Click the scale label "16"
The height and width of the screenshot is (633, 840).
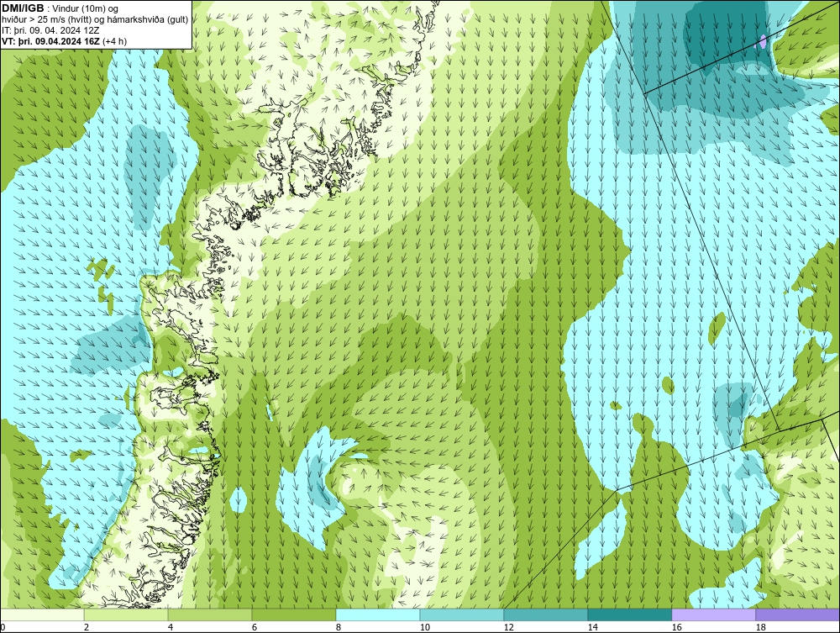click(x=676, y=627)
